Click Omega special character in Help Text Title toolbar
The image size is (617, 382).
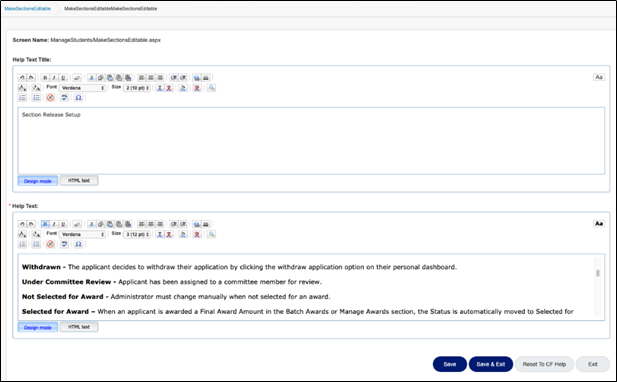click(x=78, y=98)
